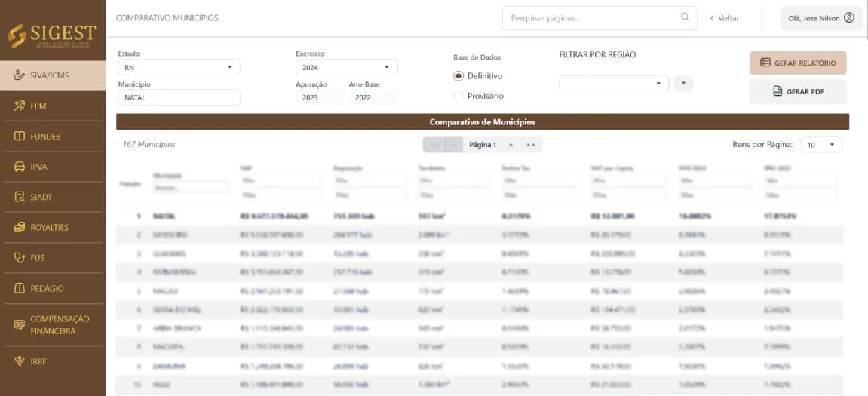Viewport: 868px width, 396px height.
Task: Open the FUS stethoscope icon
Action: pos(20,257)
